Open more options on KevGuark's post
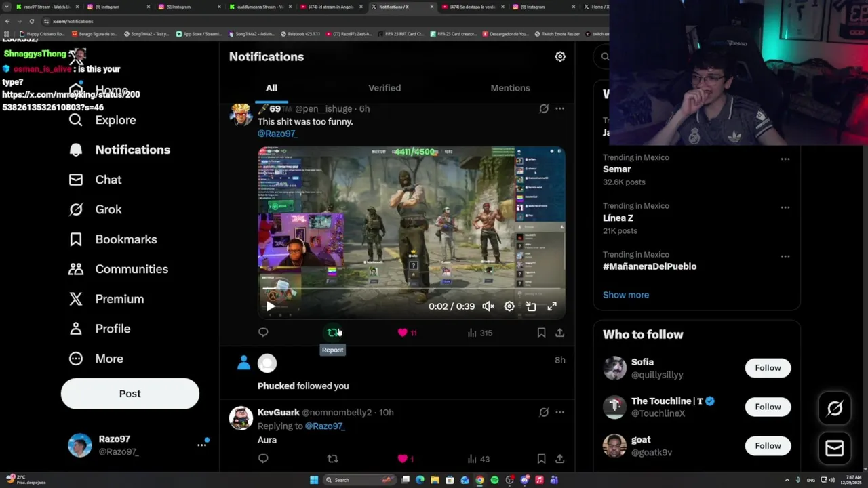Screen dimensions: 868x488 559,412
